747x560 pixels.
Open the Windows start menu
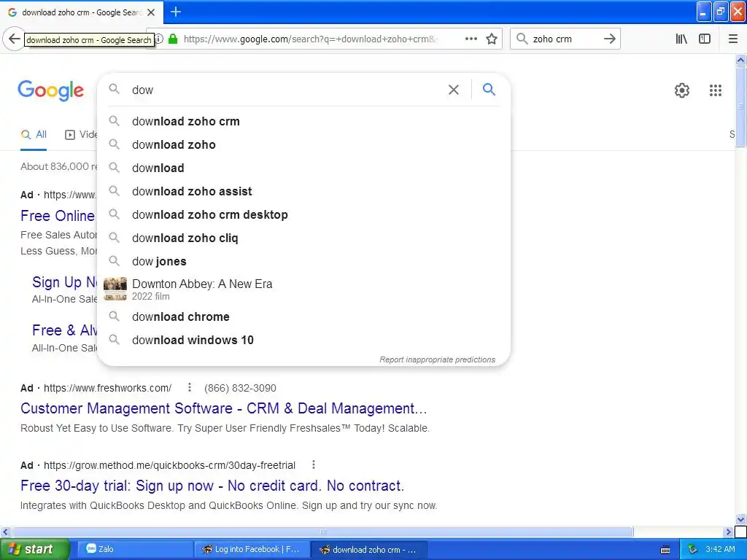[x=34, y=549]
